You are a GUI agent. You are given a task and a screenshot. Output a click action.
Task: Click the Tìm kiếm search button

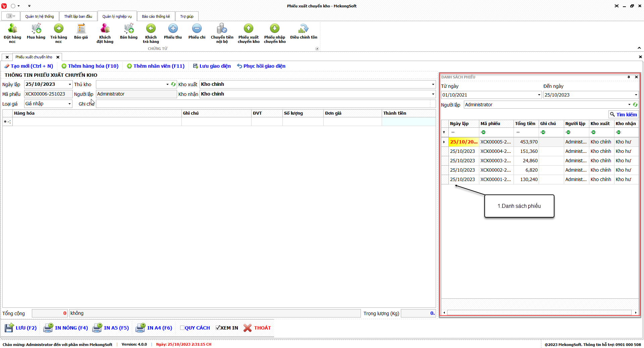point(623,115)
